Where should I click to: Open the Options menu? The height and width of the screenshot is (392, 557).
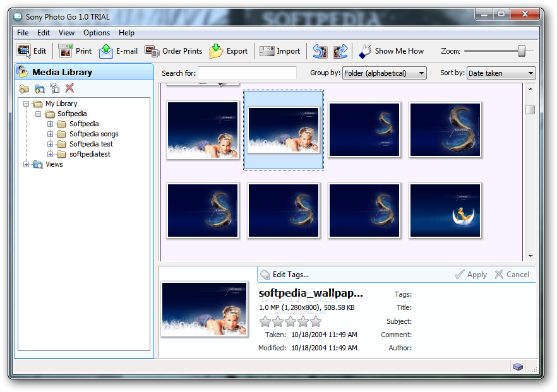(97, 33)
